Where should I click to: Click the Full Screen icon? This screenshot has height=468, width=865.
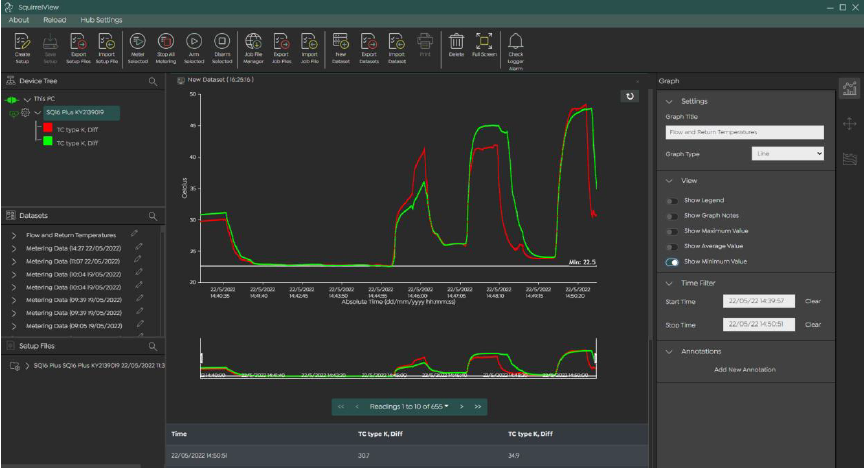coord(484,41)
